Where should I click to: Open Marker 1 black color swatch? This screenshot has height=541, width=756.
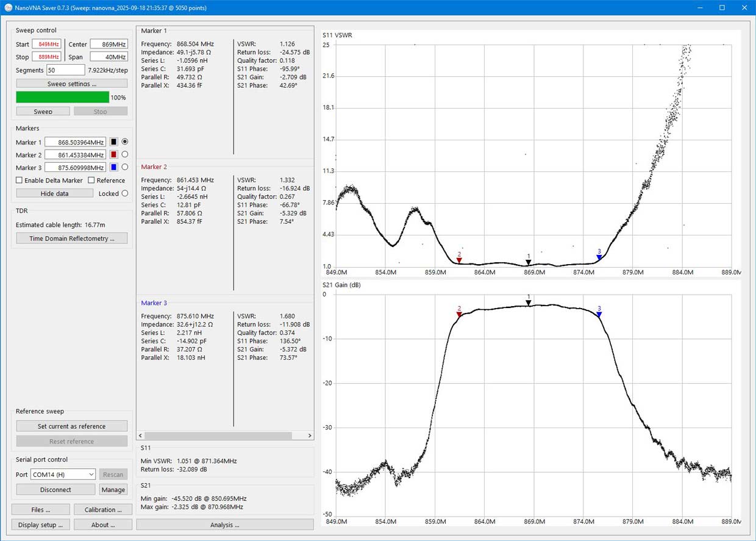click(x=113, y=142)
